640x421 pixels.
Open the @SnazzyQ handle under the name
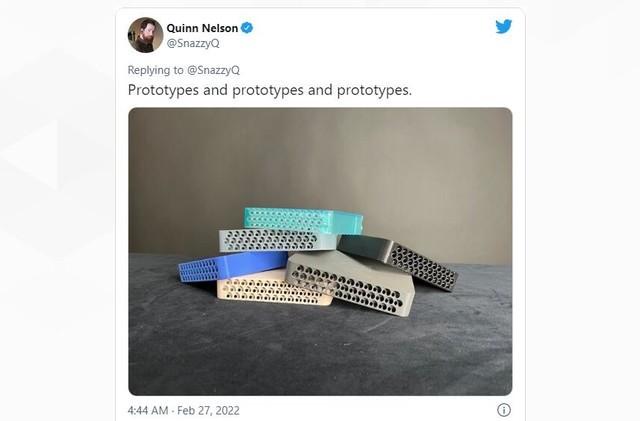193,43
